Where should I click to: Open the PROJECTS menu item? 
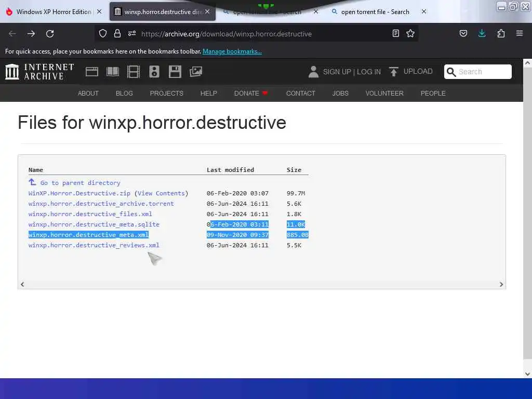[x=167, y=94]
